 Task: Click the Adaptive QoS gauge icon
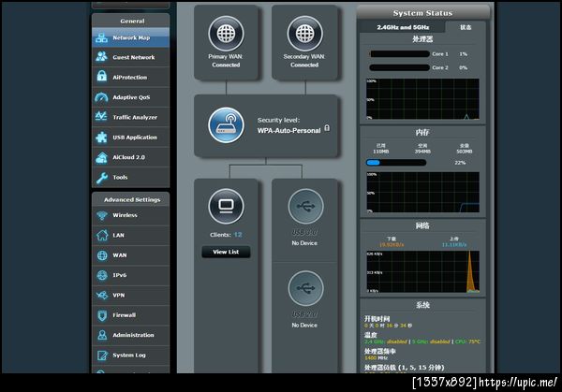[x=102, y=97]
